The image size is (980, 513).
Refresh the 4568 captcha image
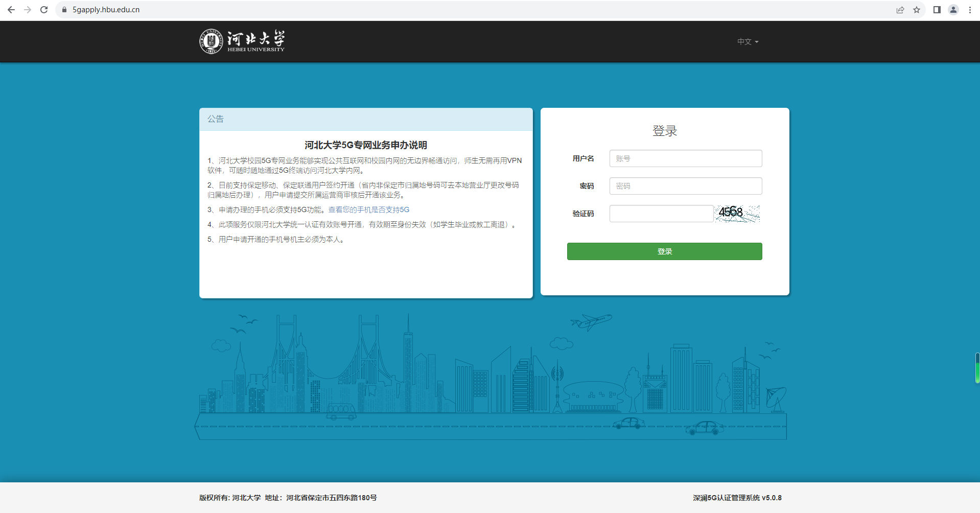[x=737, y=214]
